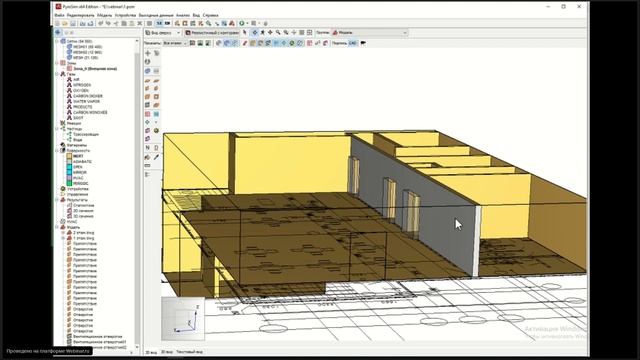Click the Save disk icon
Viewport: 640px width, 360px height.
pos(73,24)
